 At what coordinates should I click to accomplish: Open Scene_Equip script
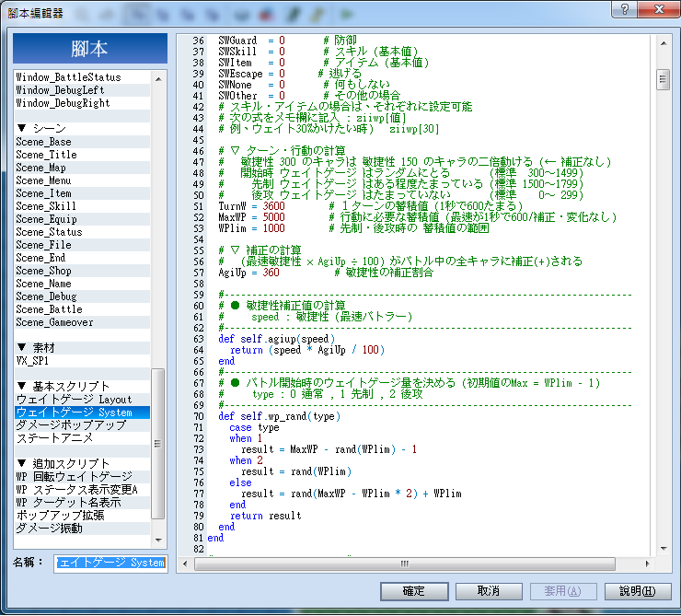coord(82,219)
